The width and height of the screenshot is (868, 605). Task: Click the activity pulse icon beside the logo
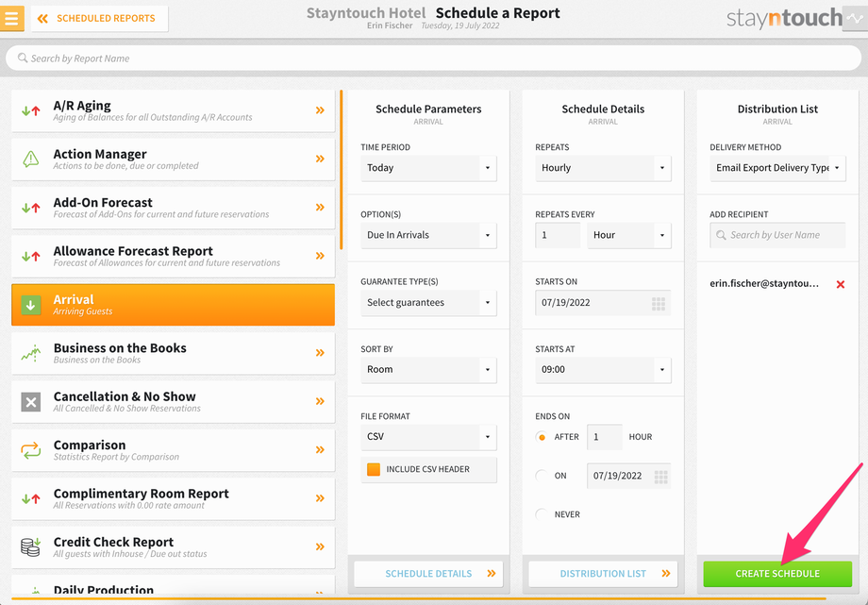pyautogui.click(x=855, y=18)
